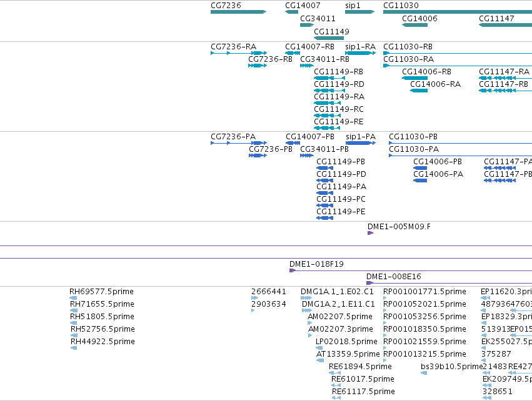This screenshot has width=532, height=401.
Task: Select protein CG11030-PB
Action: (x=413, y=137)
